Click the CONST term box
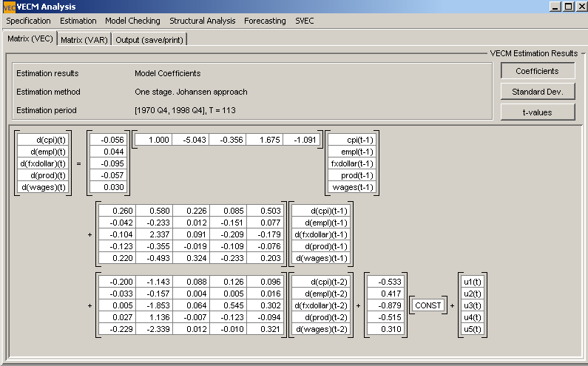Screen dimensions: 588x366 tap(428, 305)
